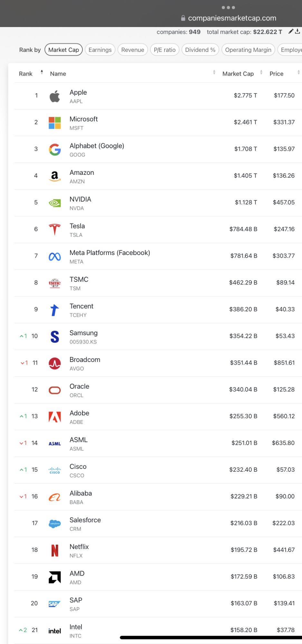
Task: Sort by Market Cap column arrows
Action: point(261,72)
